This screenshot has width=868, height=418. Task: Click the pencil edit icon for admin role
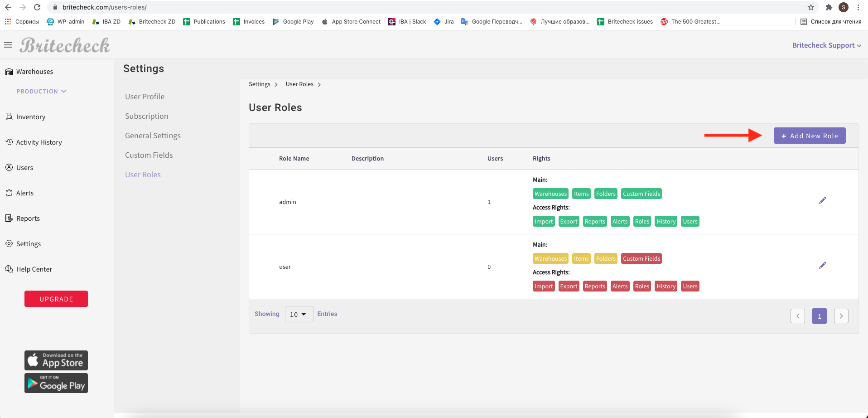(x=822, y=200)
